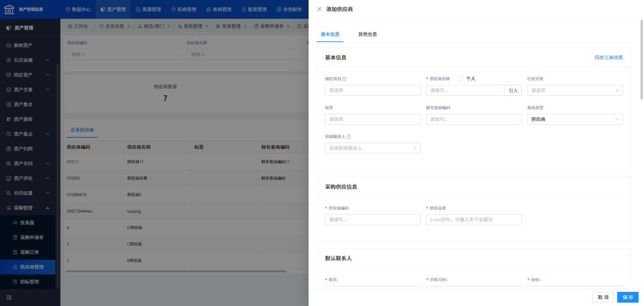Switch to 其他信息 tab
This screenshot has height=306, width=644.
[x=368, y=34]
